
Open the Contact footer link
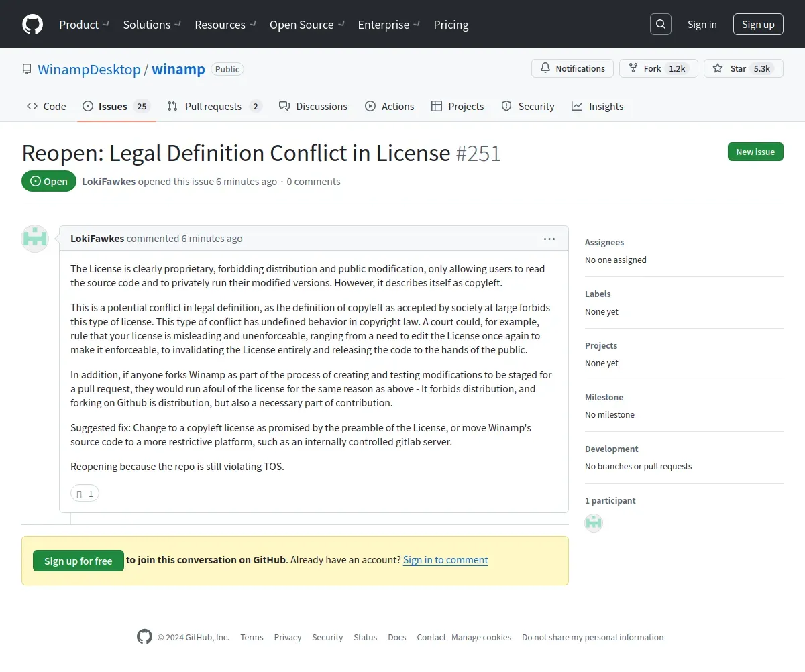(x=431, y=638)
